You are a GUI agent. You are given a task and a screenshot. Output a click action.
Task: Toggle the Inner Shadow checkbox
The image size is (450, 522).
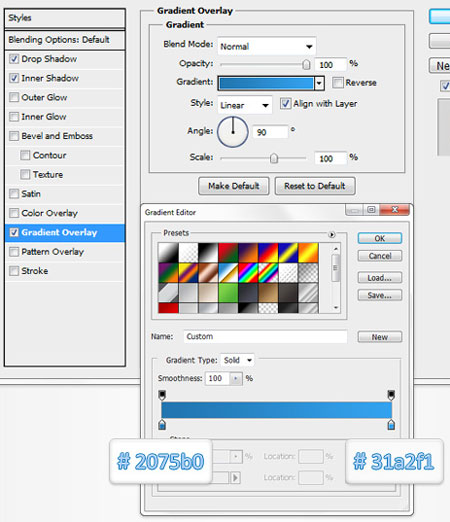pos(14,78)
